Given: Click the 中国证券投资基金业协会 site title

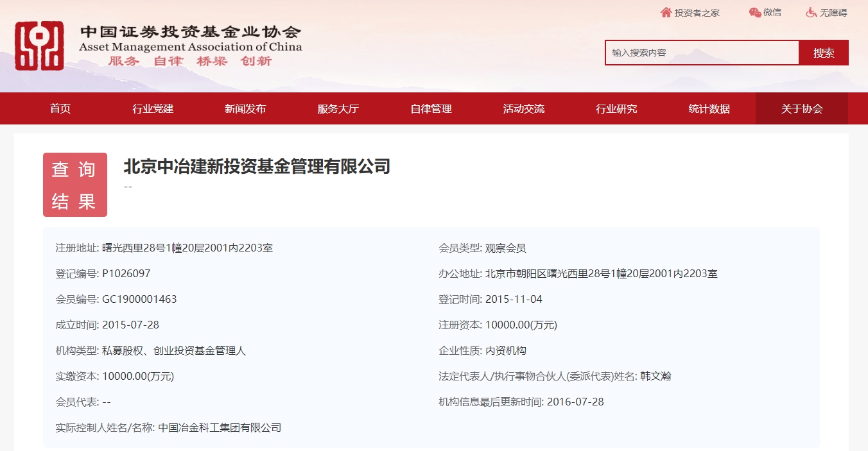Looking at the screenshot, I should click(x=191, y=32).
